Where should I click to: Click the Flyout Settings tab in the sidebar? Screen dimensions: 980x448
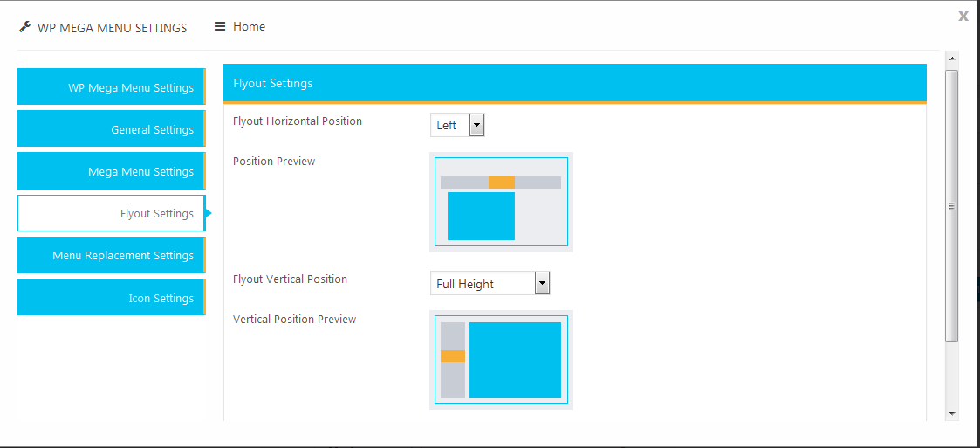click(x=111, y=213)
